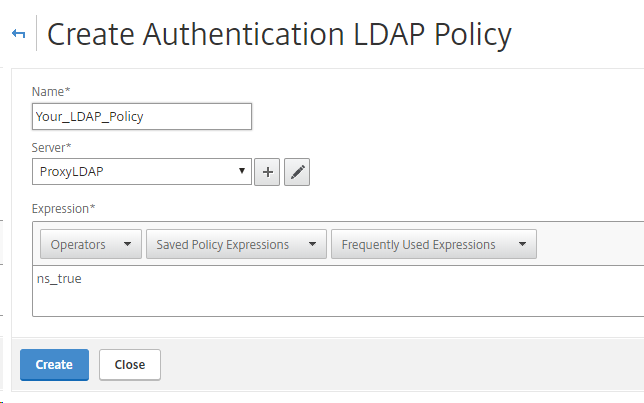Click the Close button
The image size is (644, 403).
pyautogui.click(x=130, y=365)
